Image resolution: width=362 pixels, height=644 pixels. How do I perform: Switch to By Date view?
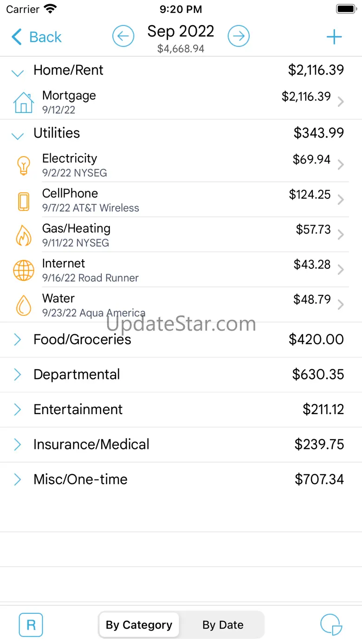(x=223, y=625)
